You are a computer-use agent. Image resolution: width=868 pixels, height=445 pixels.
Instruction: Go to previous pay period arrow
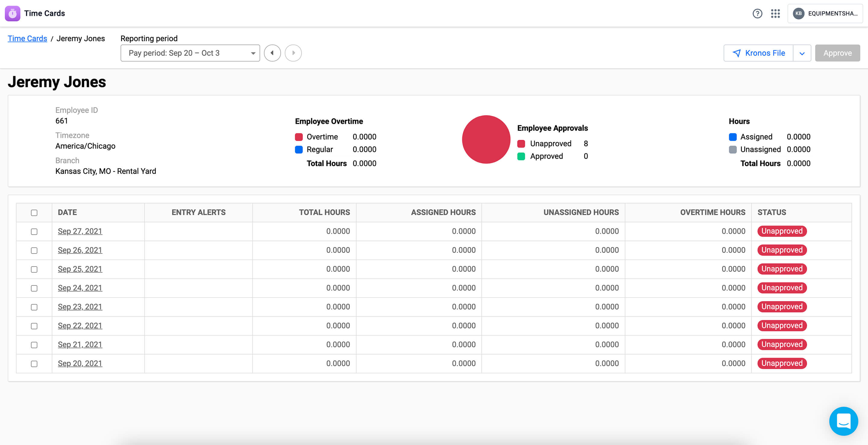point(272,53)
